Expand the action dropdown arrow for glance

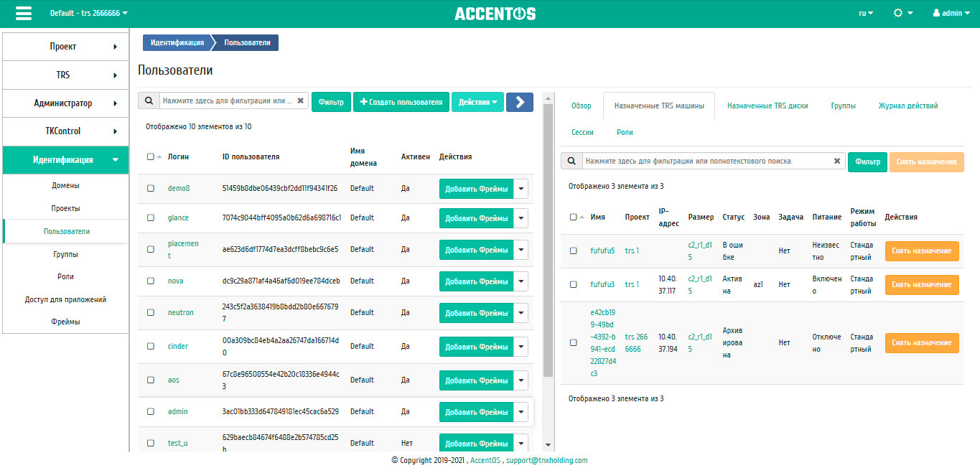521,218
